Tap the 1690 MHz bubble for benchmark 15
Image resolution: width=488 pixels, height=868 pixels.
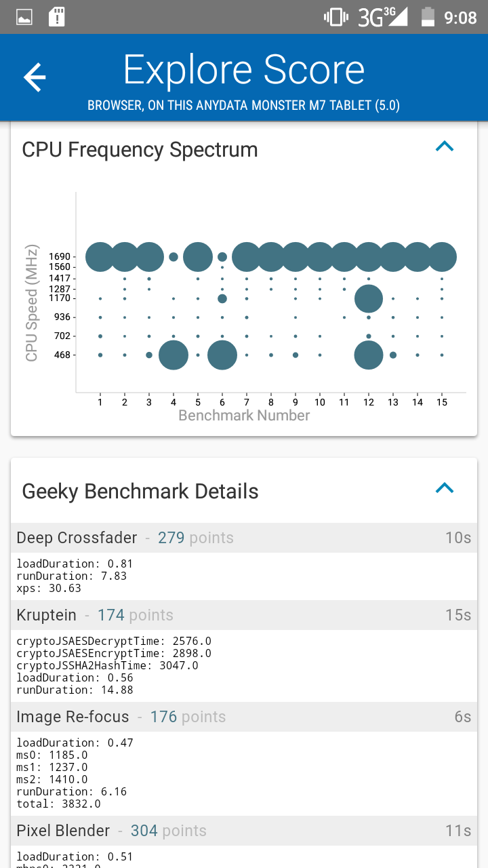[442, 256]
